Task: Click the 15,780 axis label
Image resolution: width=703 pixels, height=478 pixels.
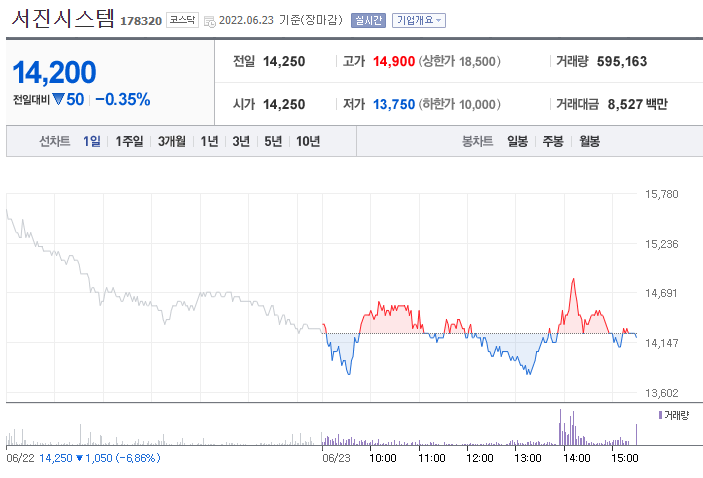Action: (x=661, y=194)
